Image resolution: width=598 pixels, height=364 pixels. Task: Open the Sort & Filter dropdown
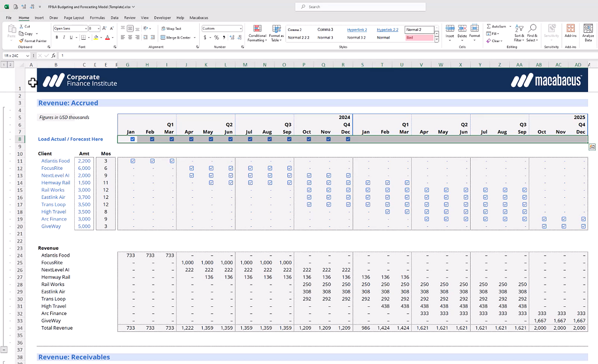[519, 33]
